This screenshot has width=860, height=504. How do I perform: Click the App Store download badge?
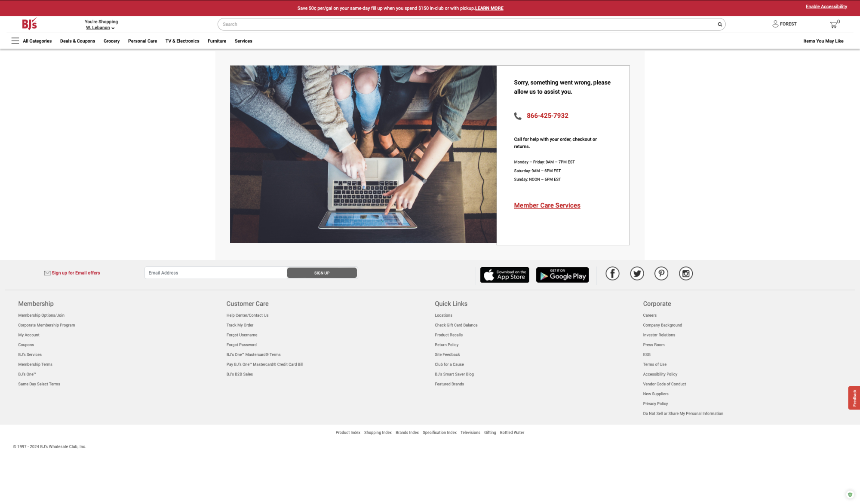click(x=504, y=275)
